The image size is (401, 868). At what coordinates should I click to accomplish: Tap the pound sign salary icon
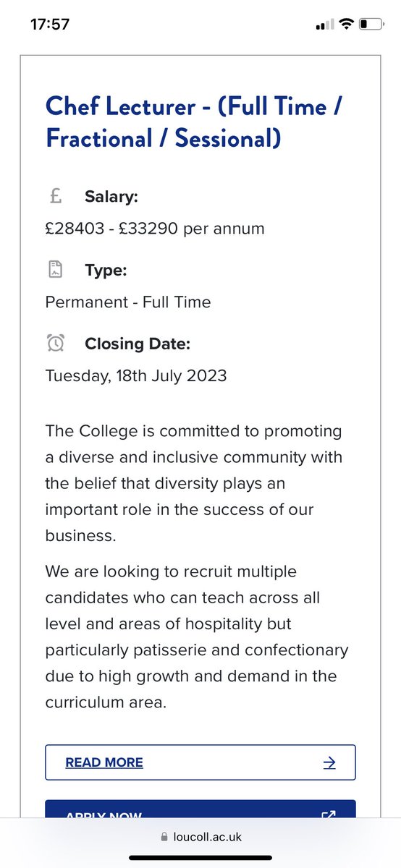pyautogui.click(x=56, y=196)
